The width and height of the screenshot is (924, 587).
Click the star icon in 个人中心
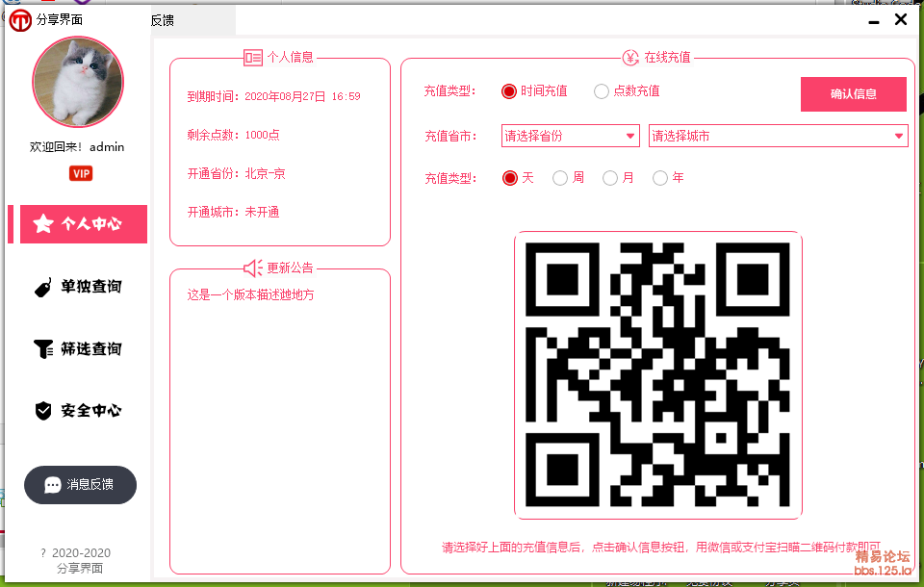click(43, 224)
